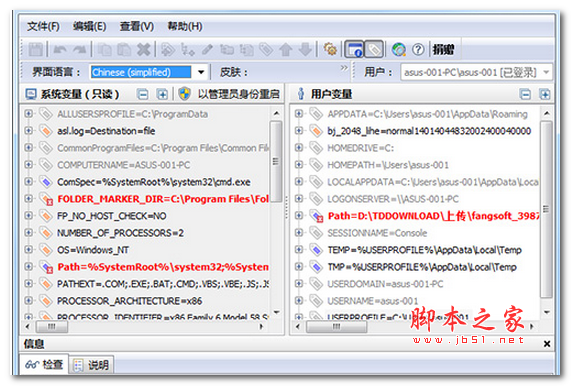The image size is (571, 386).
Task: Expand the system Path=%SystemRoot% node
Action: (28, 267)
